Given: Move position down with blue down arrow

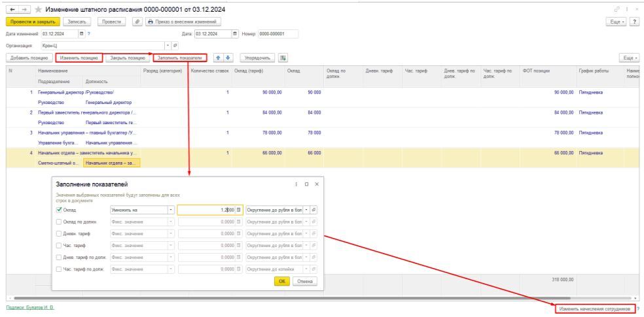Looking at the screenshot, I should (x=228, y=58).
